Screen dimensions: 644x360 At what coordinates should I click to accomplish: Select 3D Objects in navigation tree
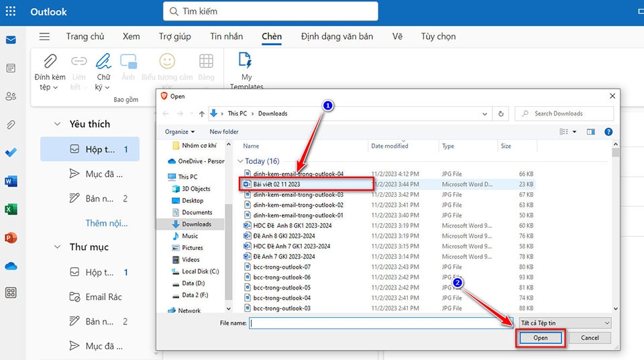[x=196, y=189]
